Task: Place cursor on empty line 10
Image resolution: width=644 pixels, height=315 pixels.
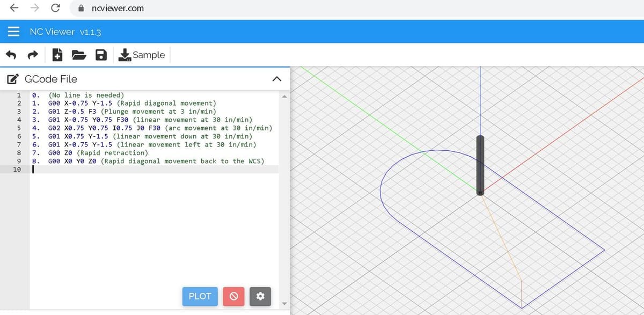Action: [x=155, y=170]
